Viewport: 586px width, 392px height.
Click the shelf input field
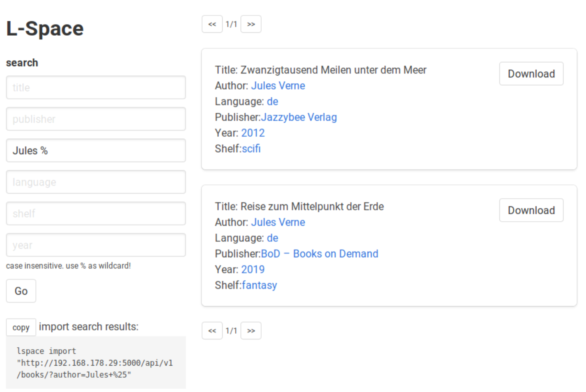click(96, 213)
